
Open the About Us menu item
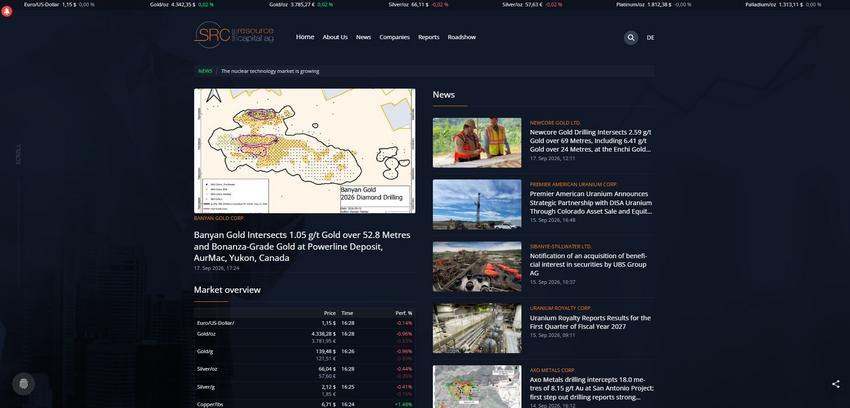335,37
